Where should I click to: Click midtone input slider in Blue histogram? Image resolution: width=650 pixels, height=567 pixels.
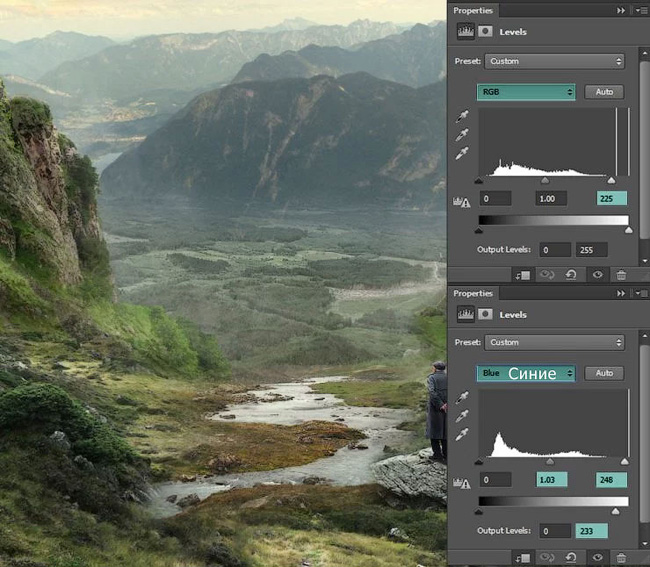pos(550,461)
